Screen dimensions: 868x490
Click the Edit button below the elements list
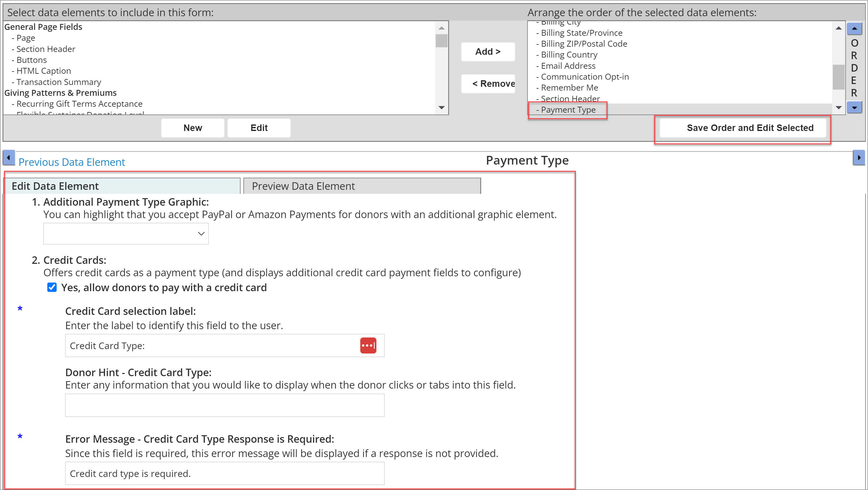[x=258, y=128]
